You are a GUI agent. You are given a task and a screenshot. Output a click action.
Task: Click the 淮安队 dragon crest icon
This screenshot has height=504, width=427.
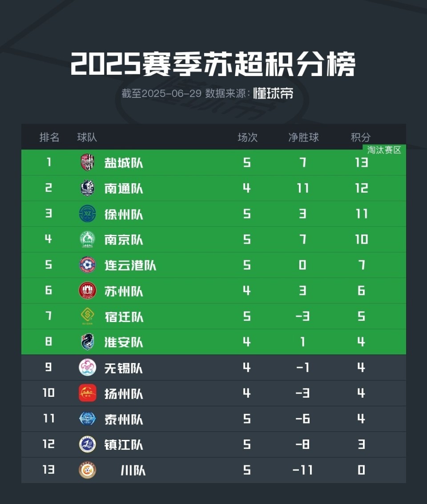point(87,342)
